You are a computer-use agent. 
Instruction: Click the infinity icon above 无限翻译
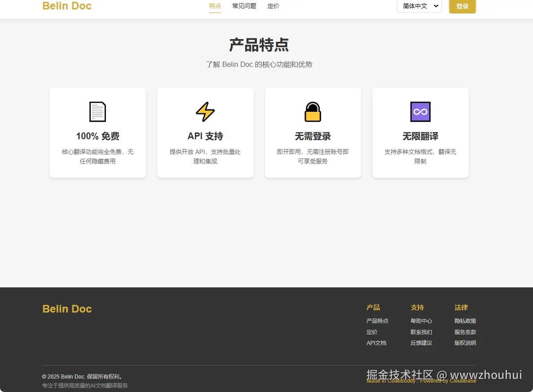[420, 112]
